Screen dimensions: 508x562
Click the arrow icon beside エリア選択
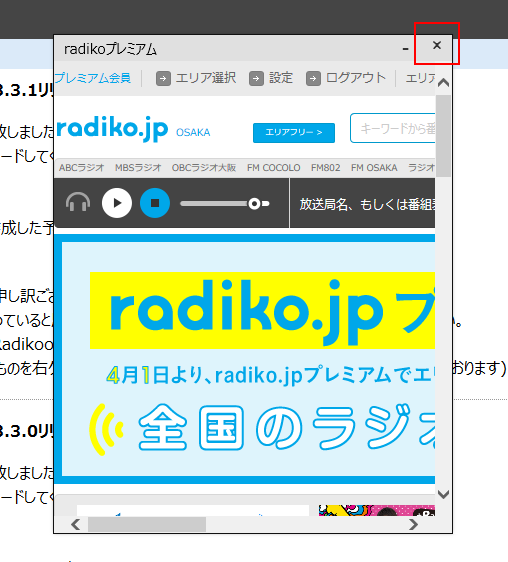(163, 78)
